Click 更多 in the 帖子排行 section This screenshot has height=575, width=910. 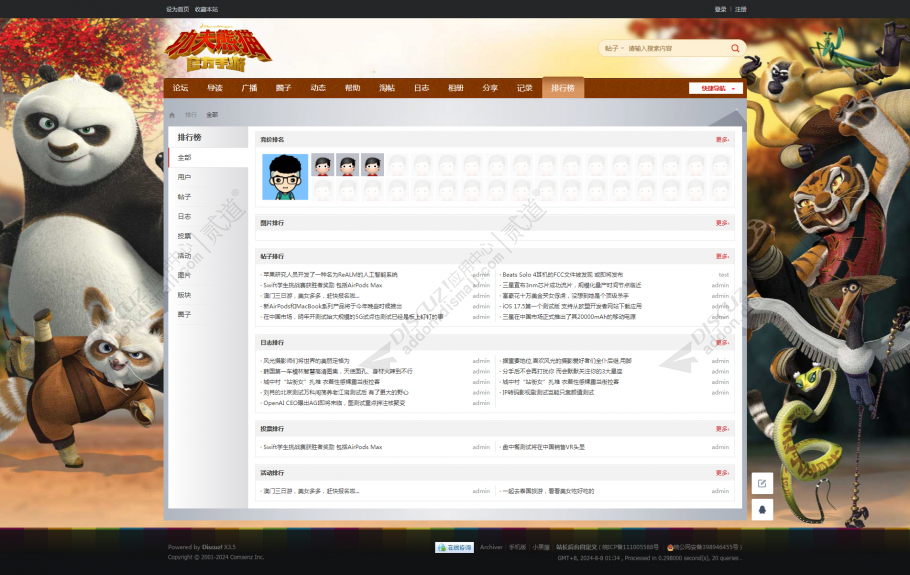pyautogui.click(x=722, y=256)
